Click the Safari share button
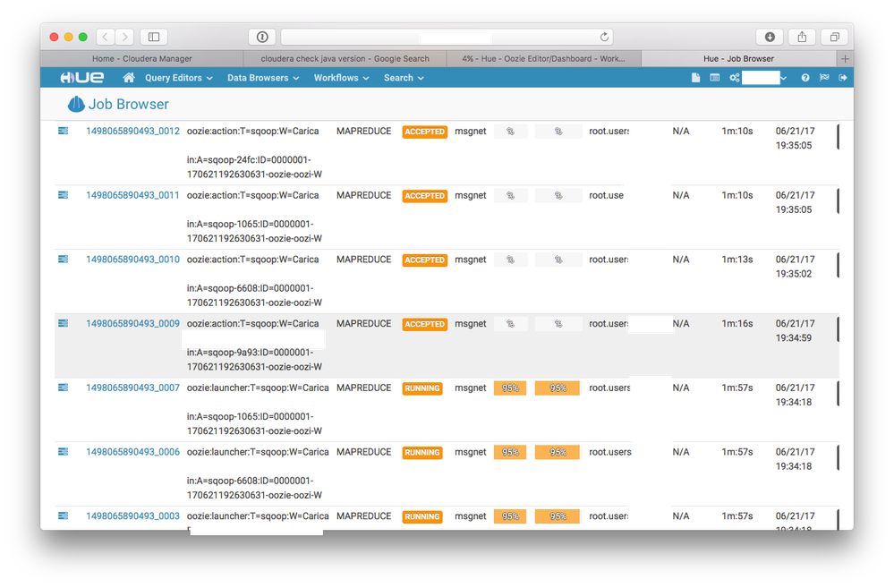This screenshot has height=588, width=894. [x=802, y=37]
